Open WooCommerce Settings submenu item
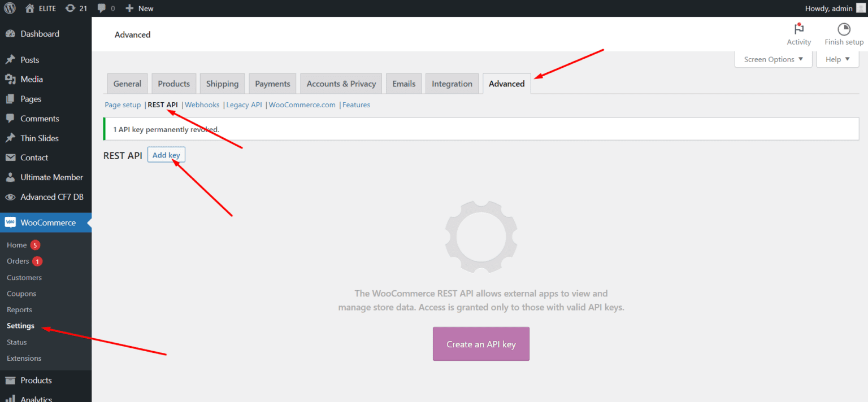Viewport: 868px width, 402px height. click(20, 326)
